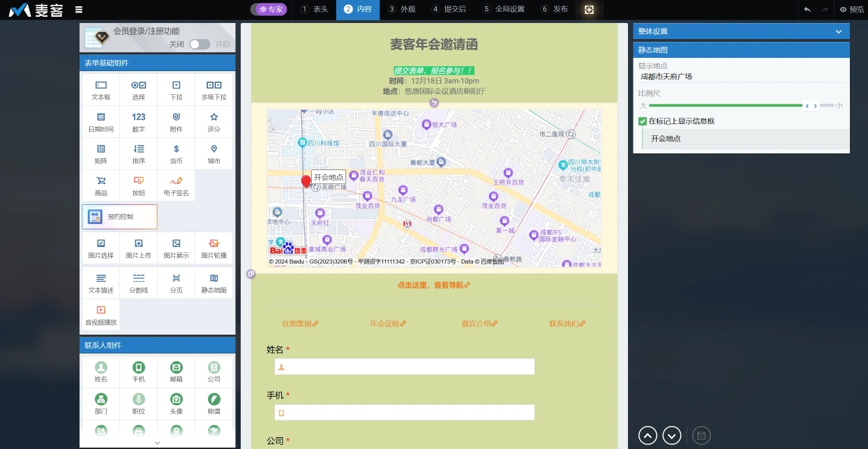
Task: Insert the 评分 rating component
Action: pyautogui.click(x=214, y=122)
